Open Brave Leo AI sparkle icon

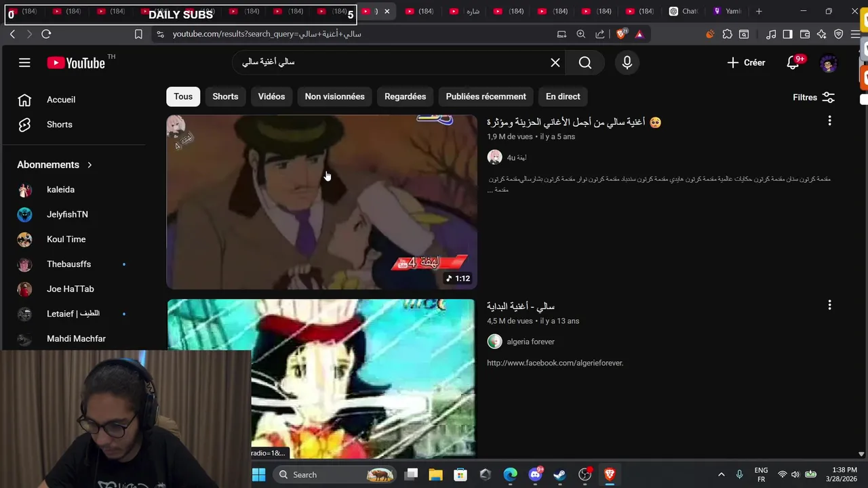822,34
